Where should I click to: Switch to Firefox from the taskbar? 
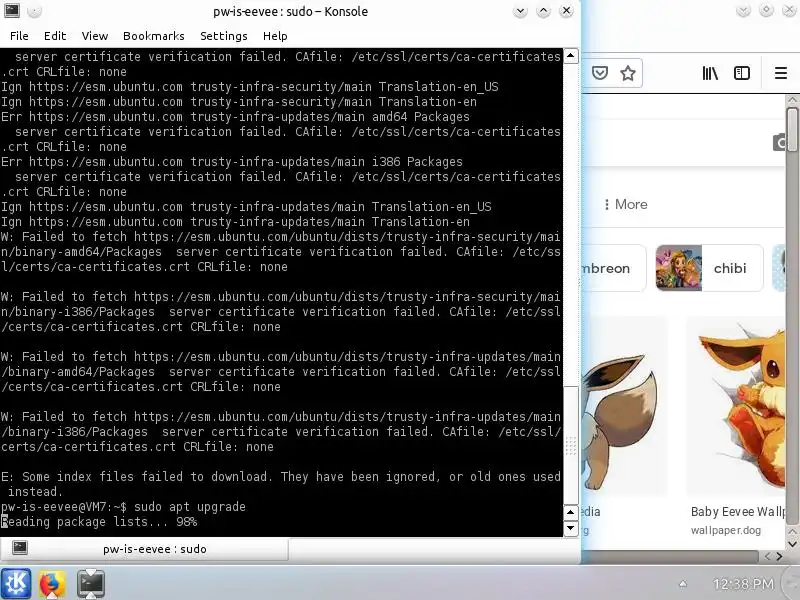(52, 583)
